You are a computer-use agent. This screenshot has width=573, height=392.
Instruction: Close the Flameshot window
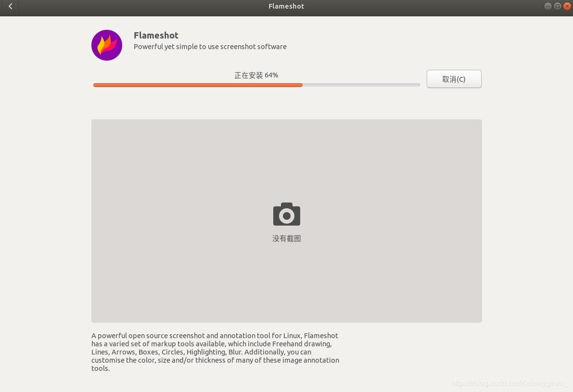[567, 6]
